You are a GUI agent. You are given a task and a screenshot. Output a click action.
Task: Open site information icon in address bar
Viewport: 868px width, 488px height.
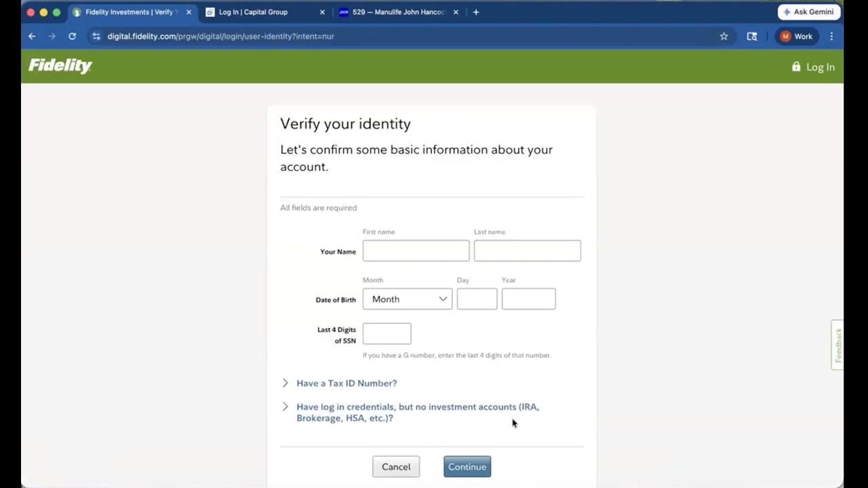click(x=96, y=36)
